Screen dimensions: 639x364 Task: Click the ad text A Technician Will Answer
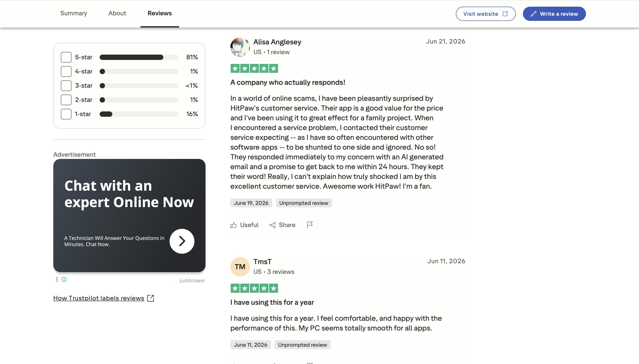point(114,241)
